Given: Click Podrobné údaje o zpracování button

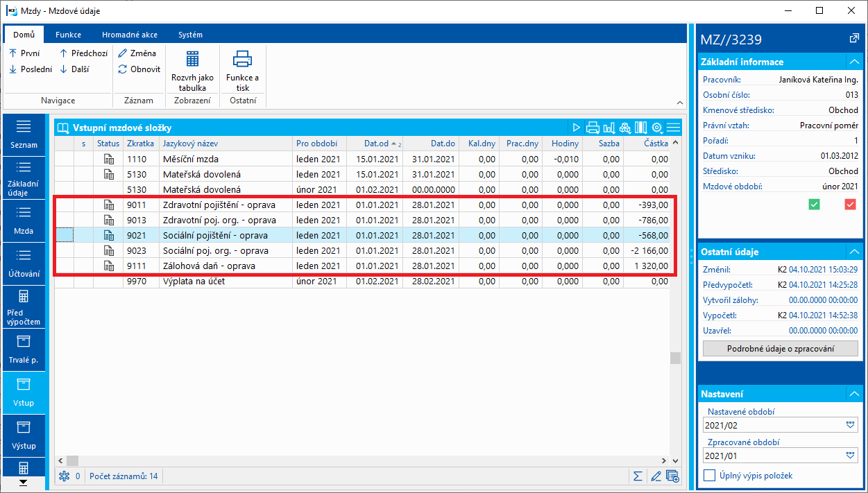Looking at the screenshot, I should coord(781,349).
